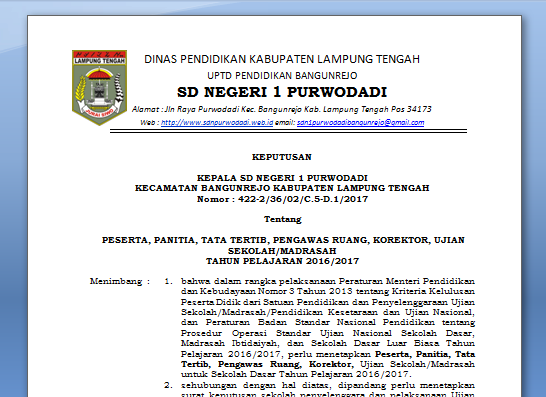Click the line starting 'sehubungan dengan hal diatas'
This screenshot has width=546, height=397.
(x=328, y=385)
